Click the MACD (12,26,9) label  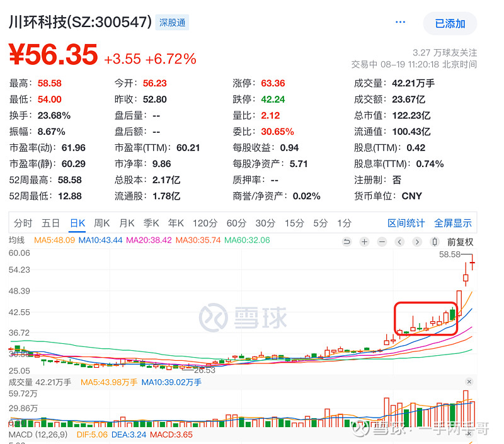pyautogui.click(x=38, y=435)
